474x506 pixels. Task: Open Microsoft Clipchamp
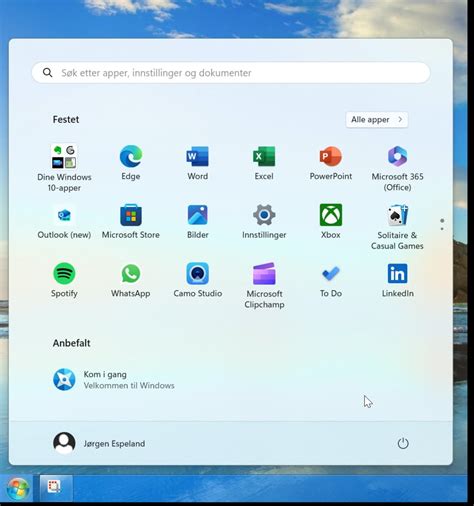pyautogui.click(x=264, y=285)
